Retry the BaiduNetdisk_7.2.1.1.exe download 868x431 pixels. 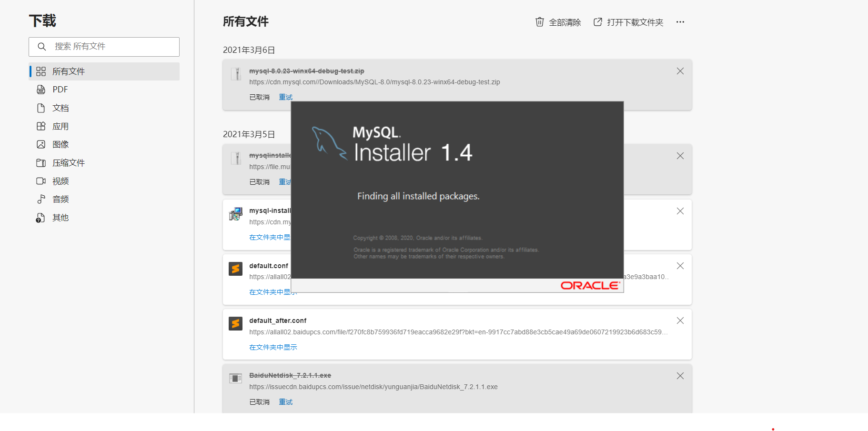(x=286, y=402)
